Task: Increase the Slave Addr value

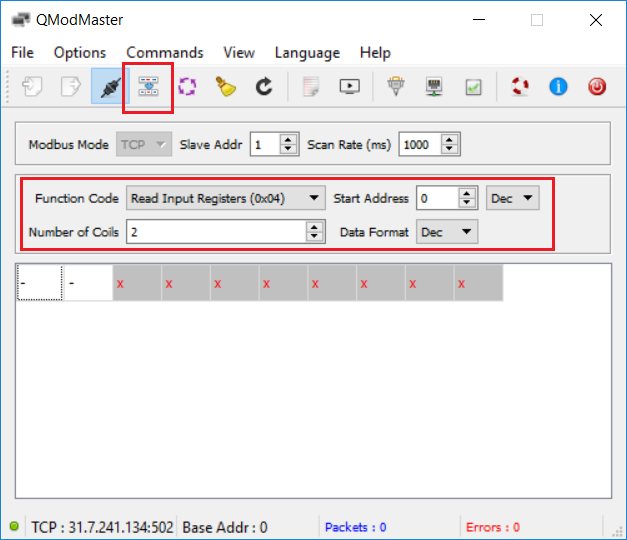Action: point(288,139)
